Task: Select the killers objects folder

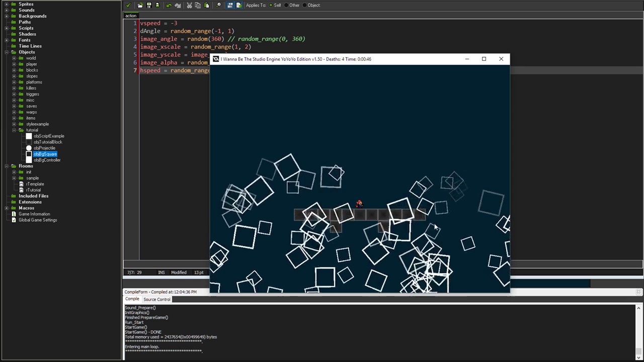Action: pos(31,88)
